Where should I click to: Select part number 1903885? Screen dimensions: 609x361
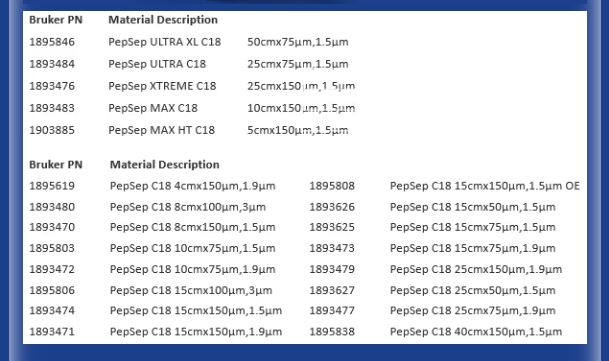pyautogui.click(x=52, y=130)
